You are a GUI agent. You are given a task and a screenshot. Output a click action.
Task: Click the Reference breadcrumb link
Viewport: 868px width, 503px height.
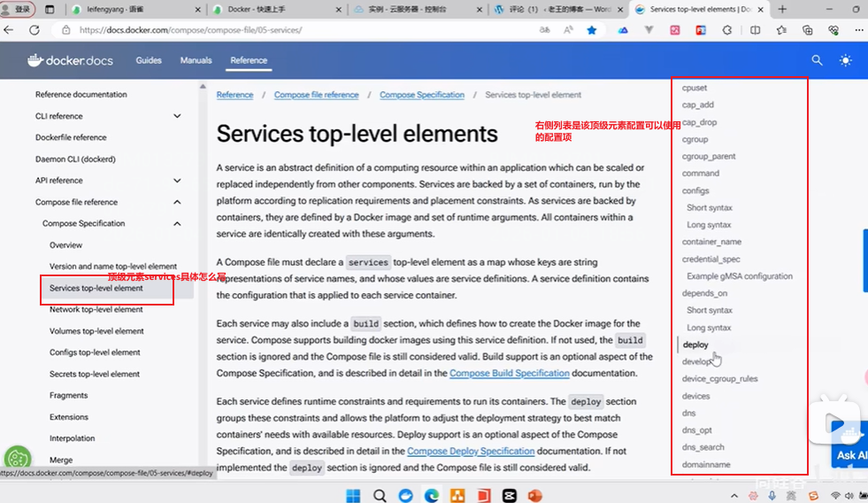pyautogui.click(x=234, y=95)
